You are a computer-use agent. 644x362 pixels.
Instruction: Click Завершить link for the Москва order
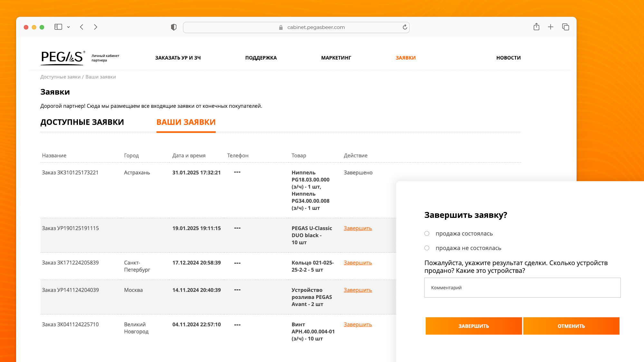point(358,290)
